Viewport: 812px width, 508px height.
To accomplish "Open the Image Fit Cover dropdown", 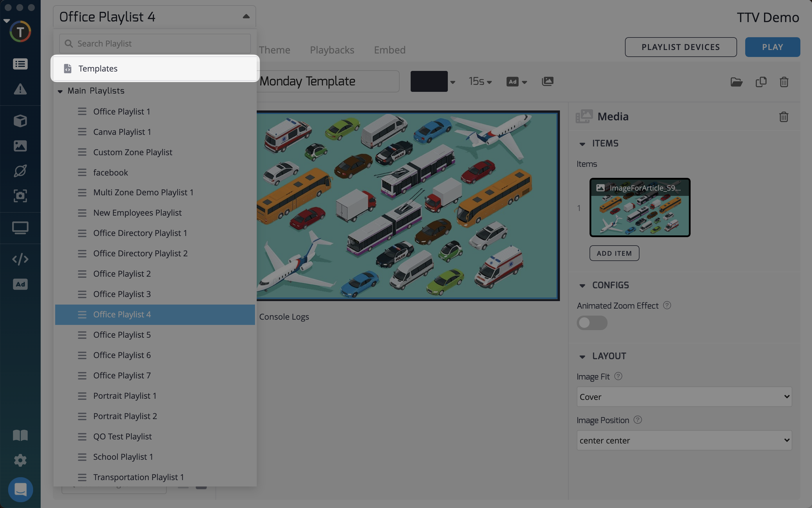I will click(684, 396).
